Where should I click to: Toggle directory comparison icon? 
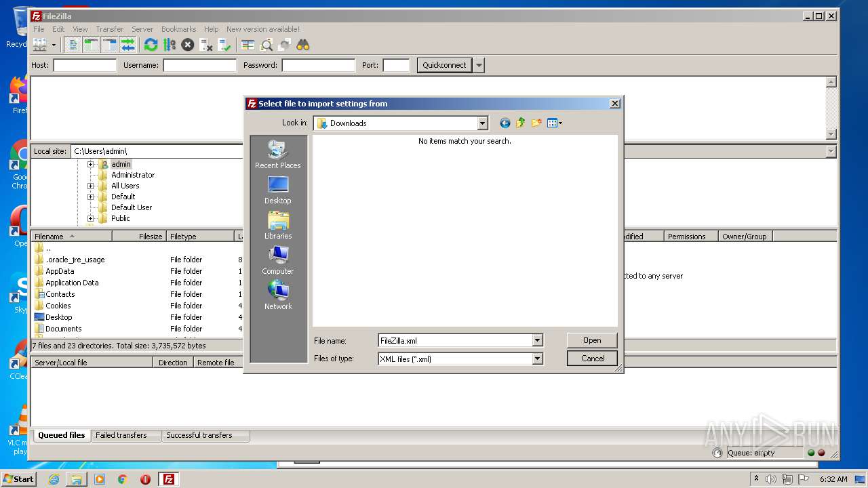point(267,45)
